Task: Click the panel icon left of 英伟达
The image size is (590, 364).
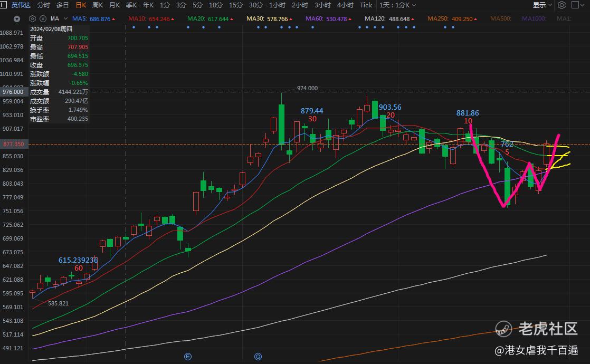Action: [3, 5]
